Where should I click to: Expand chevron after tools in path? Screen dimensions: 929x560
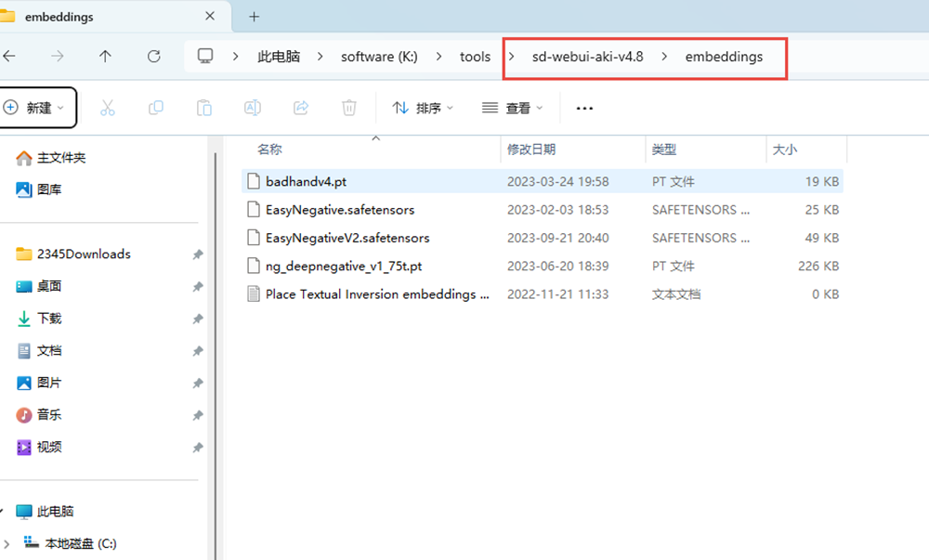(x=511, y=57)
